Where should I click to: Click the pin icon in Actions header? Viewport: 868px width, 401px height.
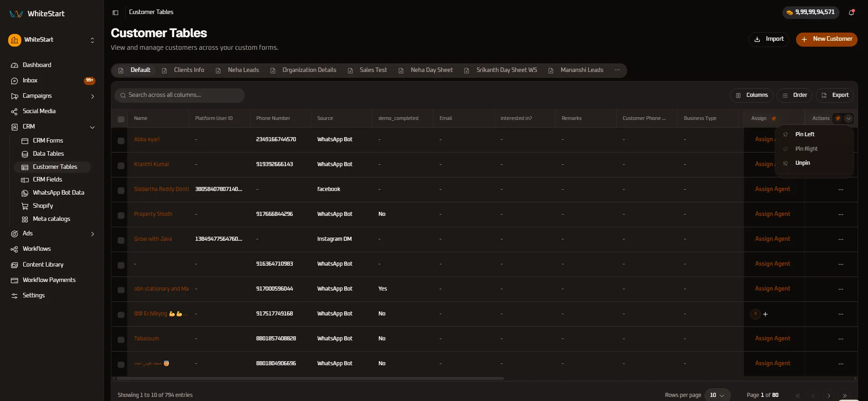pos(838,119)
